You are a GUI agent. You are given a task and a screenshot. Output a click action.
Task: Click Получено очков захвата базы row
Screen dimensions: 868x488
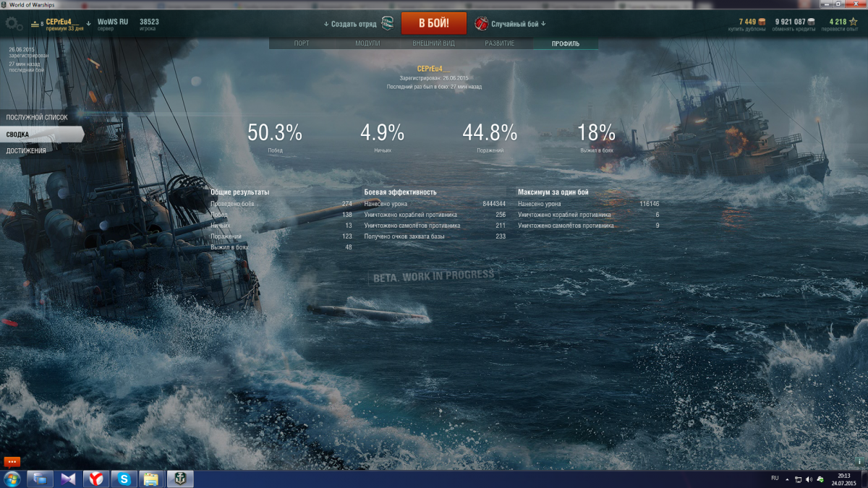point(435,236)
